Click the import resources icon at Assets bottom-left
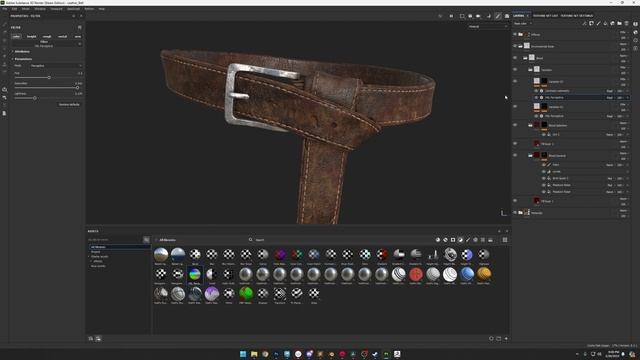 pos(91,338)
